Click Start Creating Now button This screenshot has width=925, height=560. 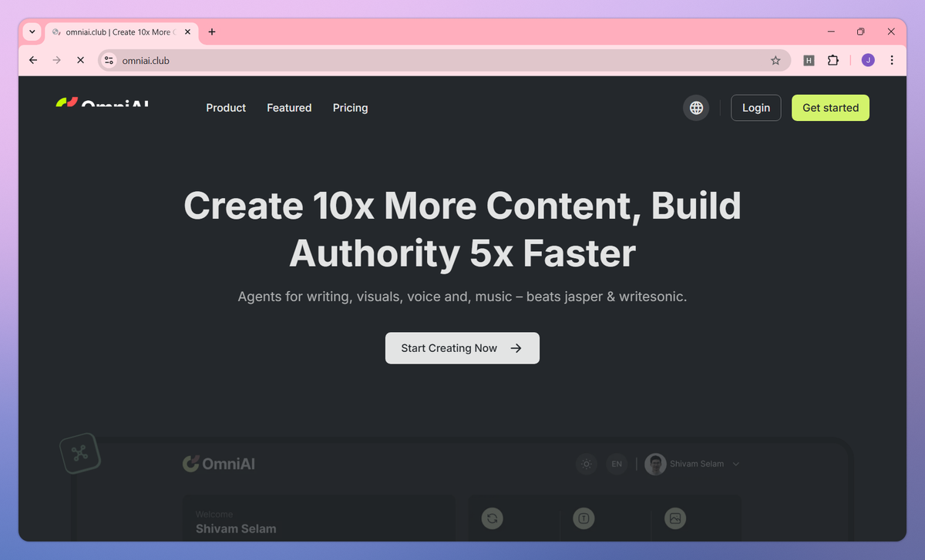pyautogui.click(x=462, y=348)
